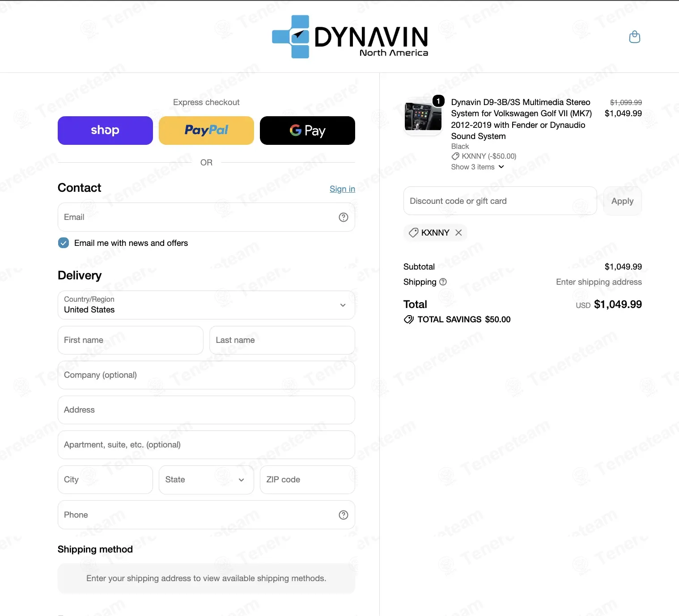Click the Apply discount button
This screenshot has width=679, height=616.
click(x=622, y=201)
